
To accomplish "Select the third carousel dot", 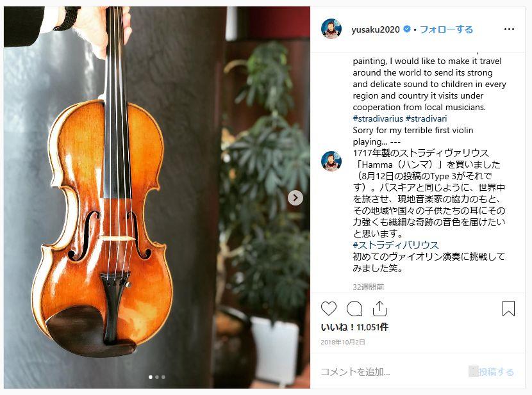I will tap(163, 376).
